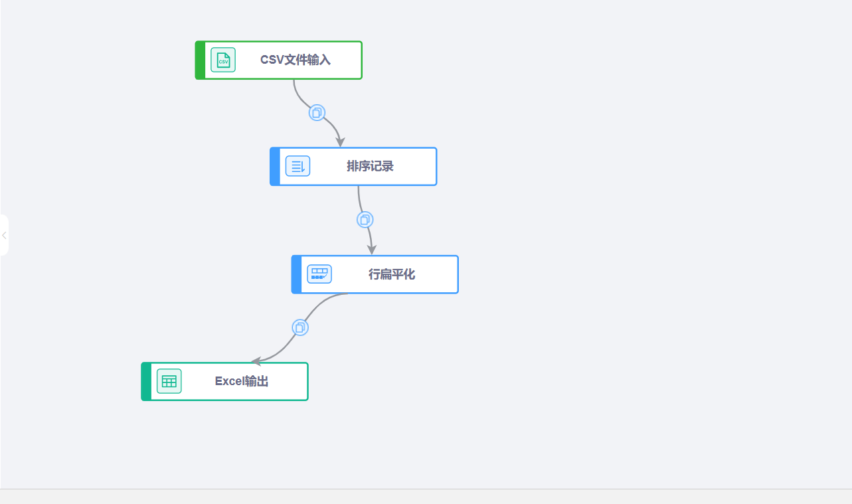Viewport: 852px width, 504px height.
Task: Click the CSV file icon in the CSV文件输入 node
Action: [223, 60]
